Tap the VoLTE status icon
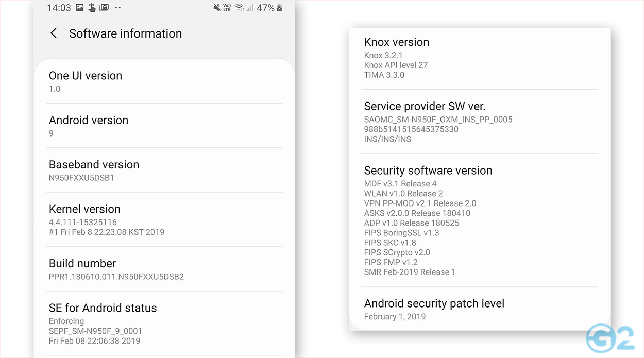Viewport: 644px width, 358px height. coord(227,8)
